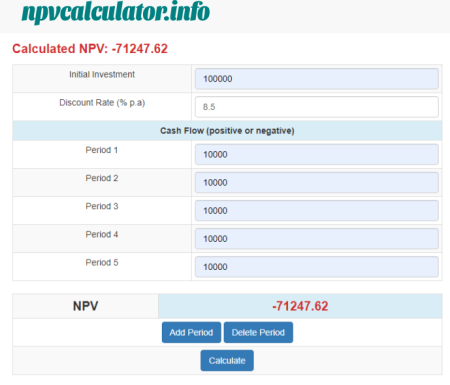This screenshot has height=385, width=450.
Task: Select the Period 4 cash flow field
Action: (317, 239)
